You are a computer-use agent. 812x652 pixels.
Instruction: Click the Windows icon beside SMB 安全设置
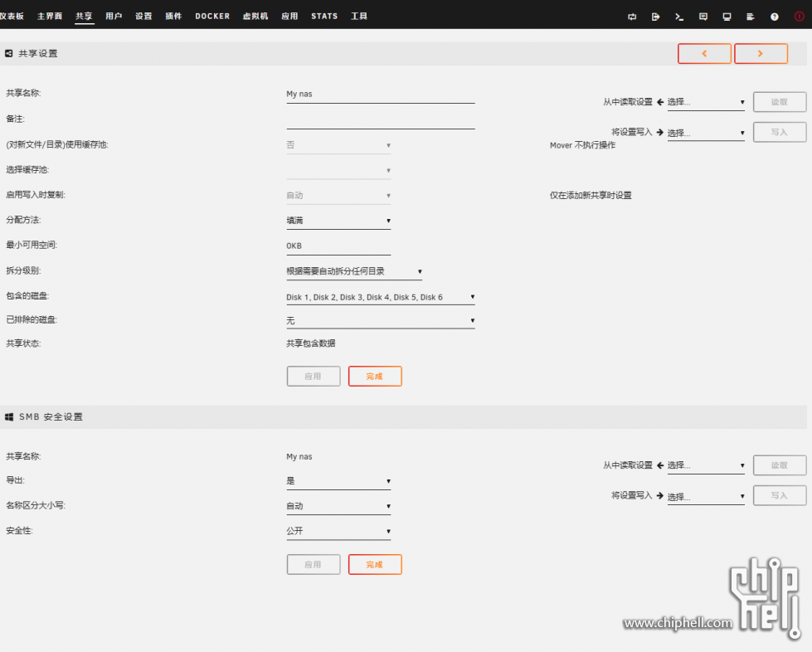[9, 417]
